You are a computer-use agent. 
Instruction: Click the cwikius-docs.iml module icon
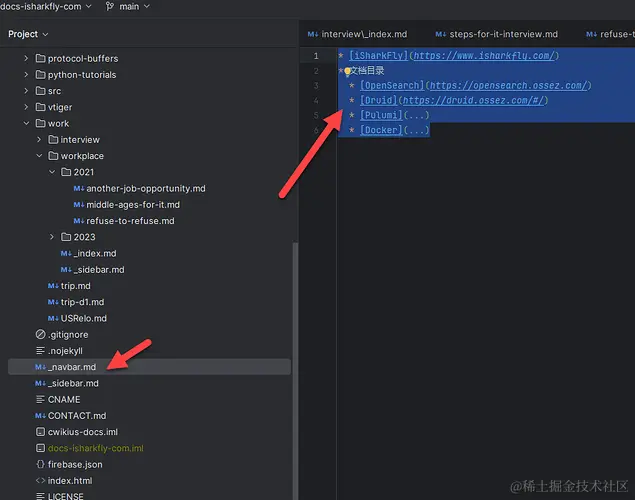[x=40, y=432]
